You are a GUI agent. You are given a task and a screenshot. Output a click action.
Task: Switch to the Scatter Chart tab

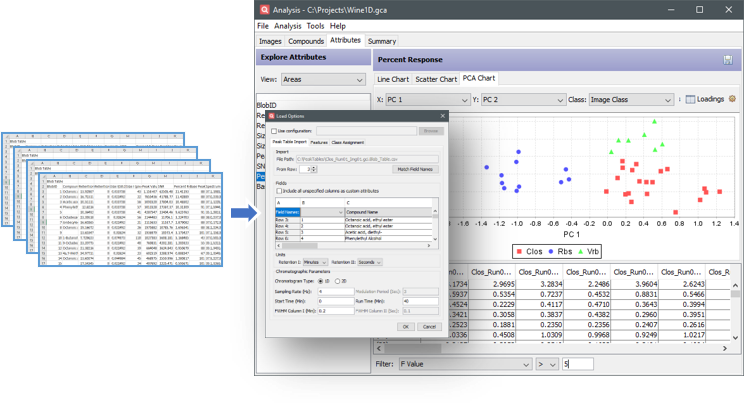436,79
